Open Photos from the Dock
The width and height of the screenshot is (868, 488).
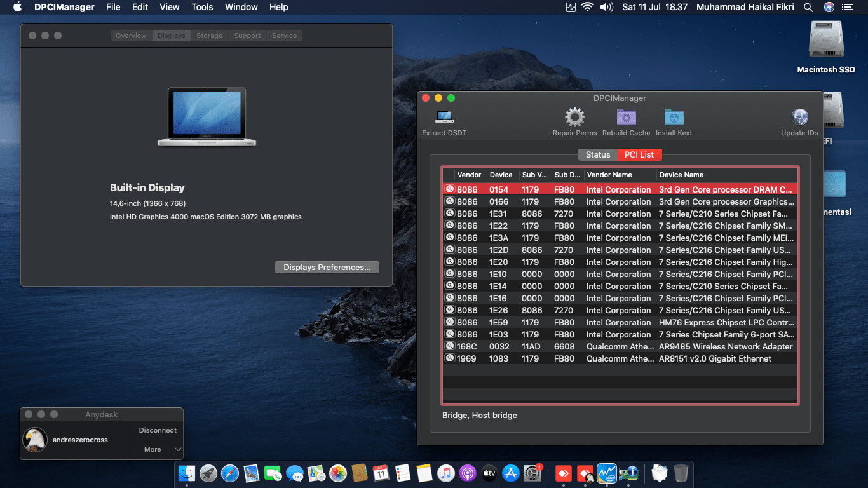(x=338, y=473)
